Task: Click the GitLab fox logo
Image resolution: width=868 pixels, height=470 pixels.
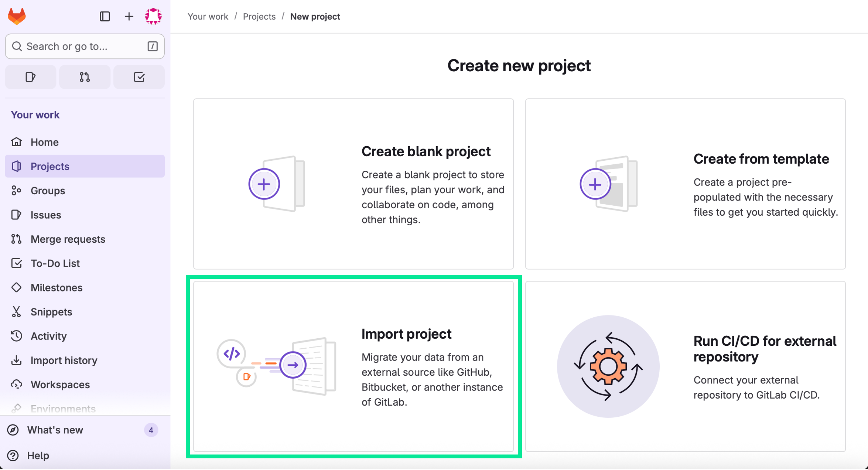Action: [x=16, y=16]
